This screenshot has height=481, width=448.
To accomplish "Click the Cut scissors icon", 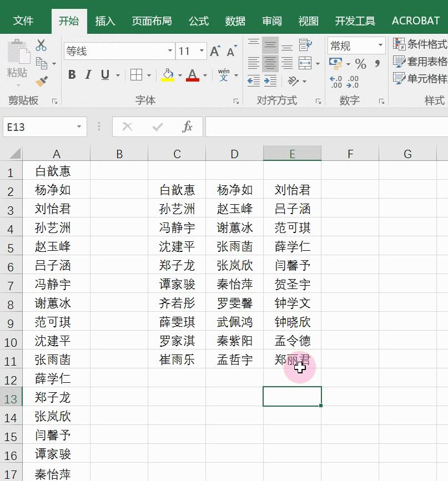I will click(x=41, y=44).
